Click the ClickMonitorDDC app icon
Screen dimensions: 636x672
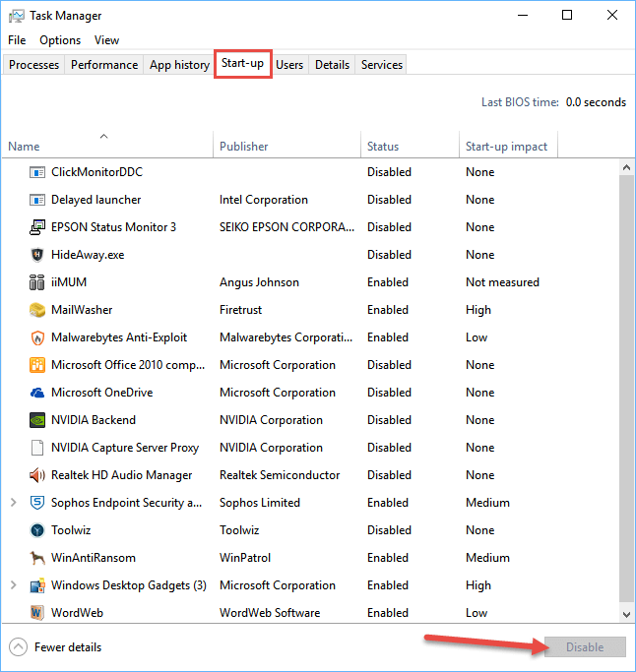(37, 172)
